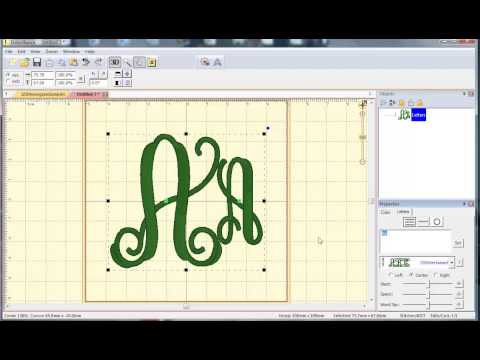Image resolution: width=480 pixels, height=360 pixels.
Task: Choose multi-line text layout button
Action: (409, 222)
